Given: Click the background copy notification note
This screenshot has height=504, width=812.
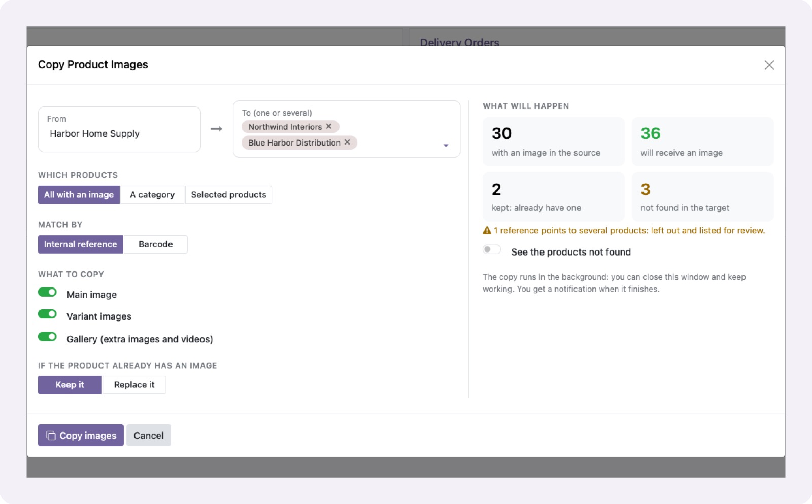Looking at the screenshot, I should coord(614,283).
